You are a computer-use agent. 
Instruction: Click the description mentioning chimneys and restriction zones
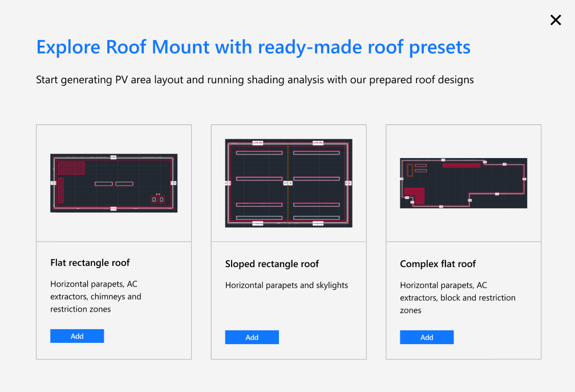pyautogui.click(x=96, y=296)
